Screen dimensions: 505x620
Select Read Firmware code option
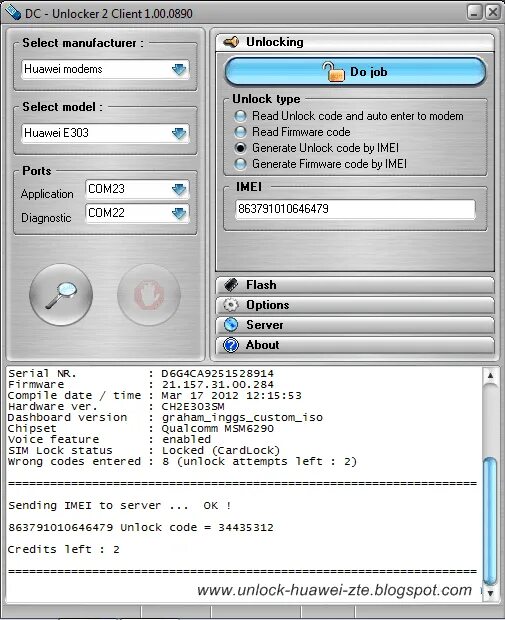pyautogui.click(x=240, y=132)
